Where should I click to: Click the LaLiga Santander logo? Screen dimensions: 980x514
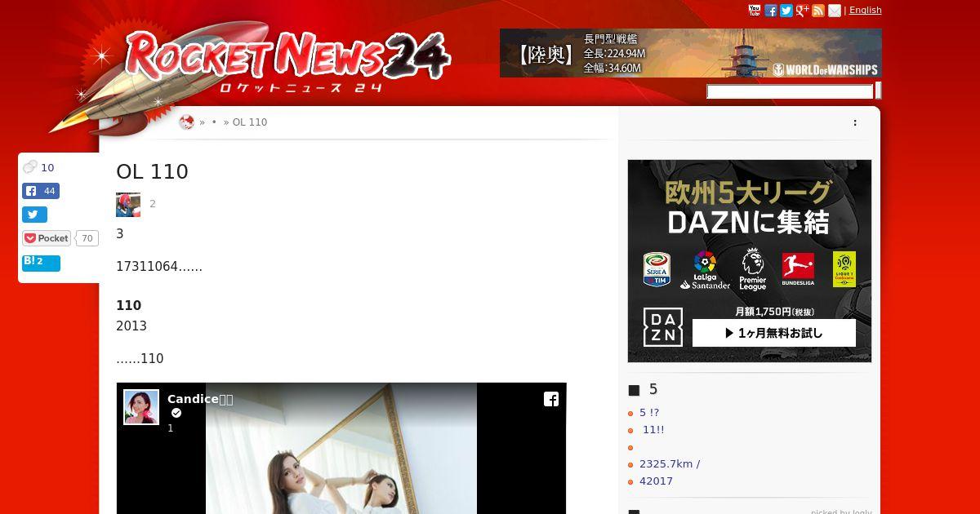[x=705, y=270]
